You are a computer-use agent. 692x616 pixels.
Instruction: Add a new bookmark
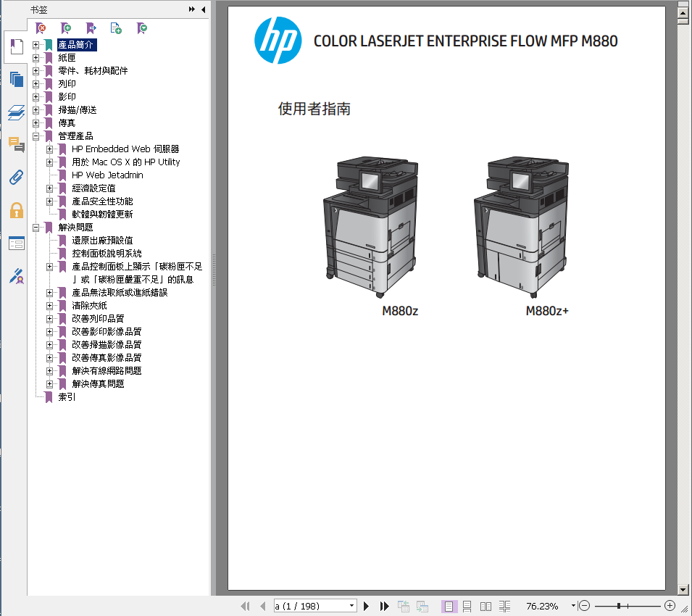pyautogui.click(x=66, y=29)
